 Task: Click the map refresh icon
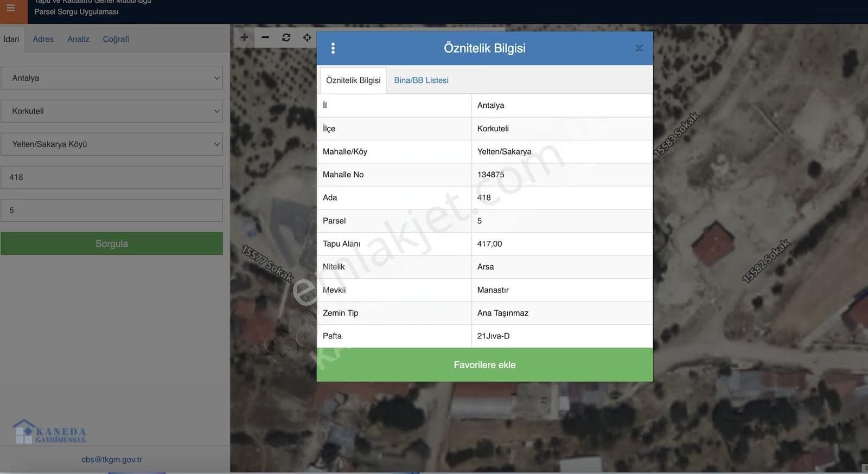coord(286,37)
